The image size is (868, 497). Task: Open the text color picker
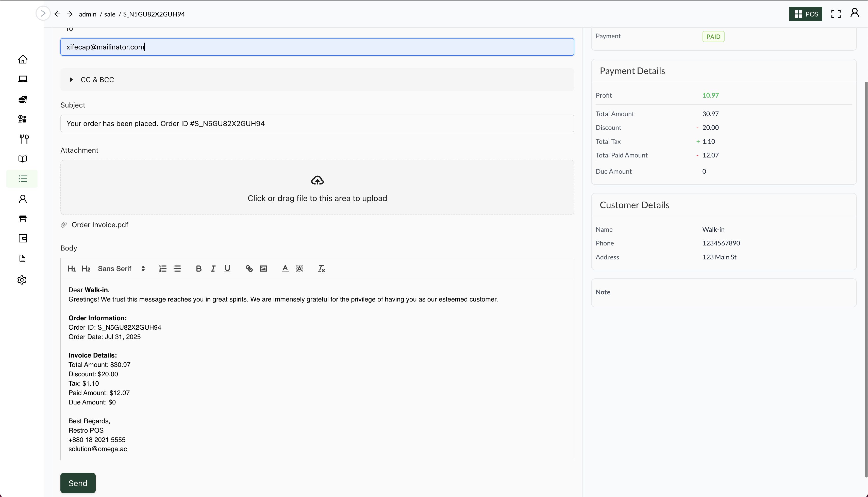click(x=285, y=269)
